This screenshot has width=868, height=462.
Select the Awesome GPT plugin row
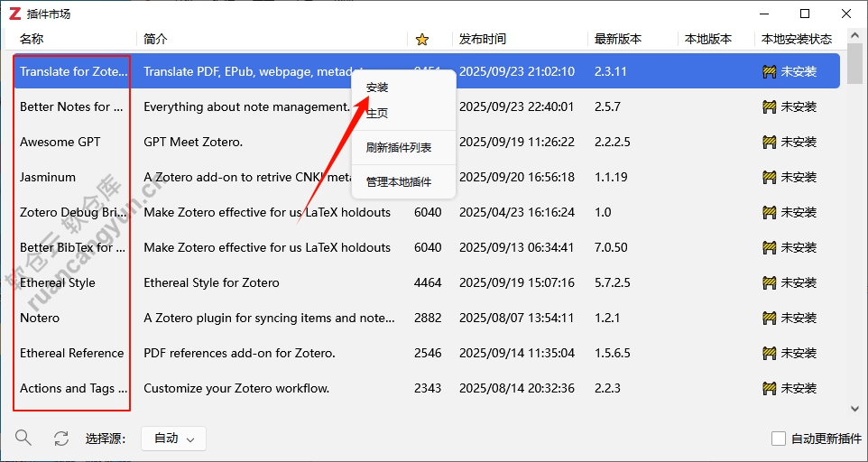[426, 143]
